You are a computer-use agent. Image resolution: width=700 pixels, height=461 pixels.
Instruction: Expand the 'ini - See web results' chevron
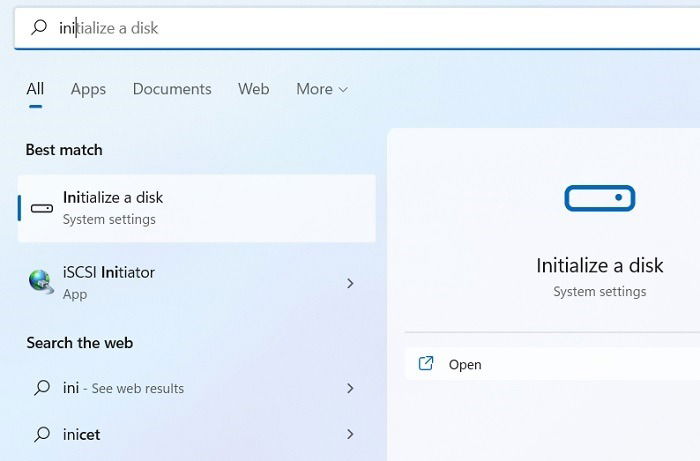(x=350, y=388)
